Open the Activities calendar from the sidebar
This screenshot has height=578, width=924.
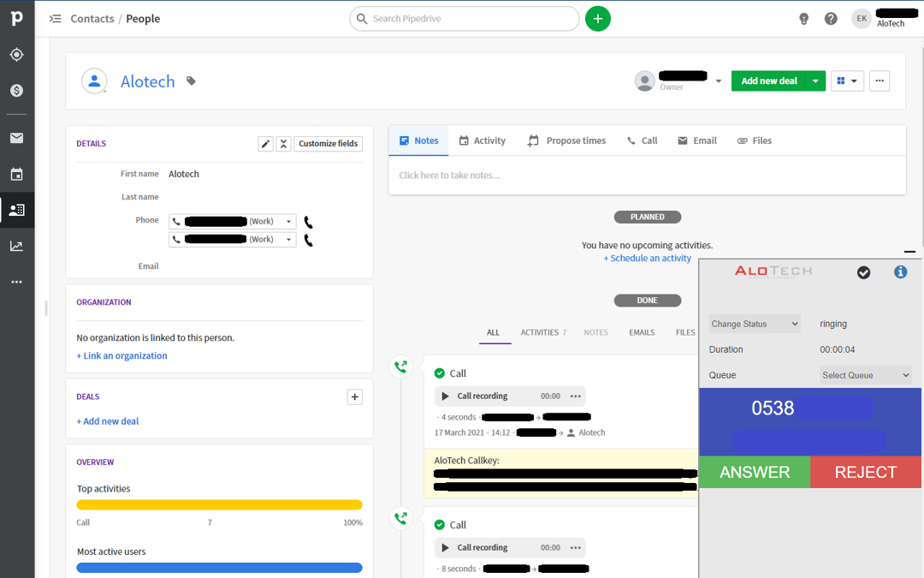coord(17,174)
